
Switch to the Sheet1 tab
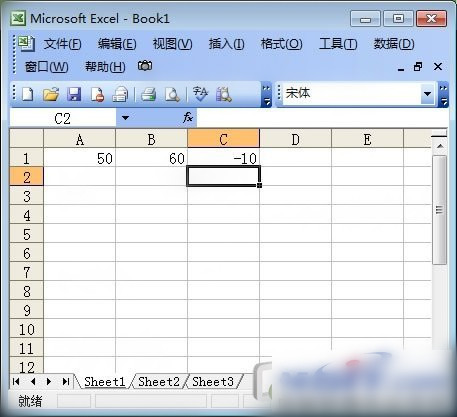pyautogui.click(x=104, y=382)
